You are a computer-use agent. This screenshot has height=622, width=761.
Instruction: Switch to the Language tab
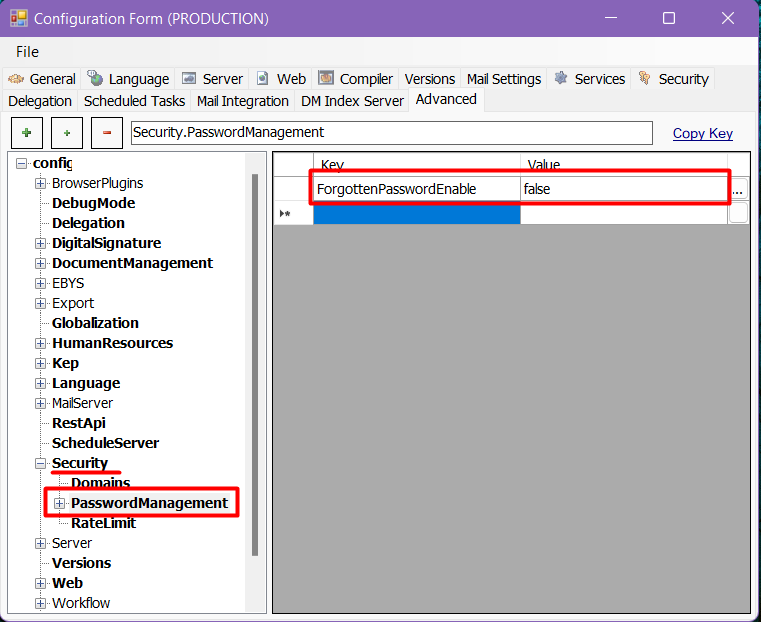tap(128, 79)
